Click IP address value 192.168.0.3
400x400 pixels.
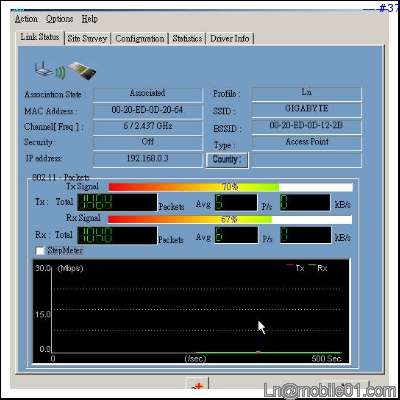coord(148,160)
